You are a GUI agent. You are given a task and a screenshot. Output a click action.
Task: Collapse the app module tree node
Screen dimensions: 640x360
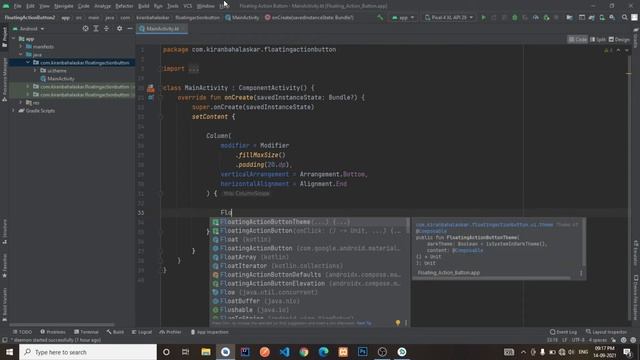[x=14, y=39]
